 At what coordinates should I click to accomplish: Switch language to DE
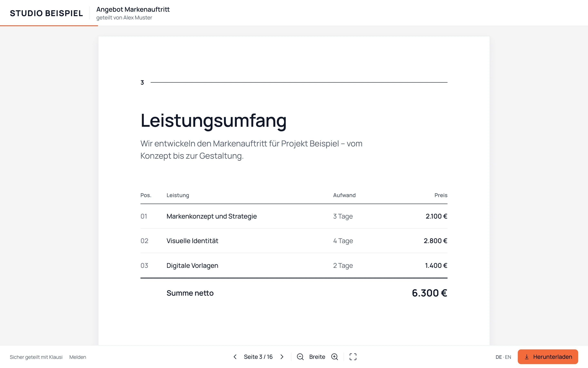(x=499, y=357)
